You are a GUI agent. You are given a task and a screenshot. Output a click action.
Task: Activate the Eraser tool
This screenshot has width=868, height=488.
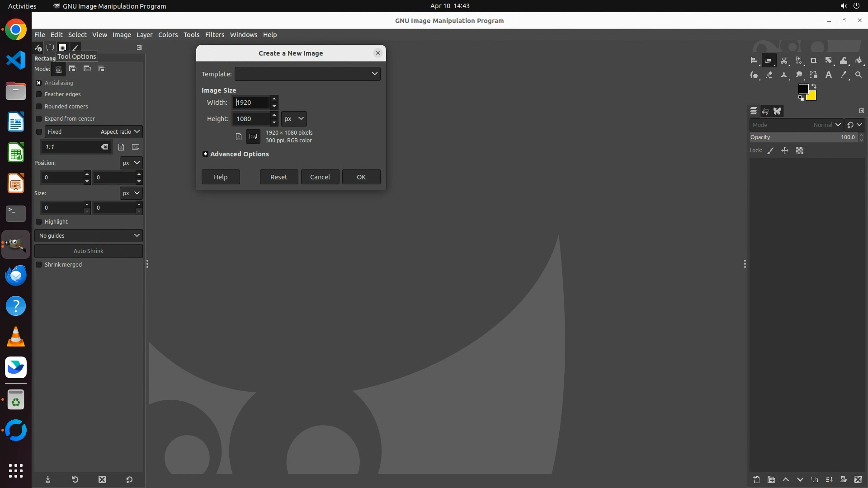769,75
